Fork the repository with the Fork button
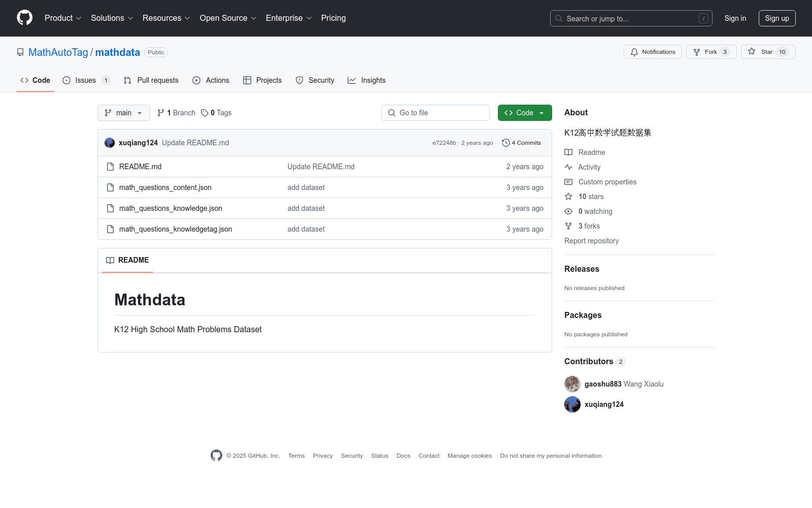This screenshot has width=812, height=508. [x=711, y=52]
